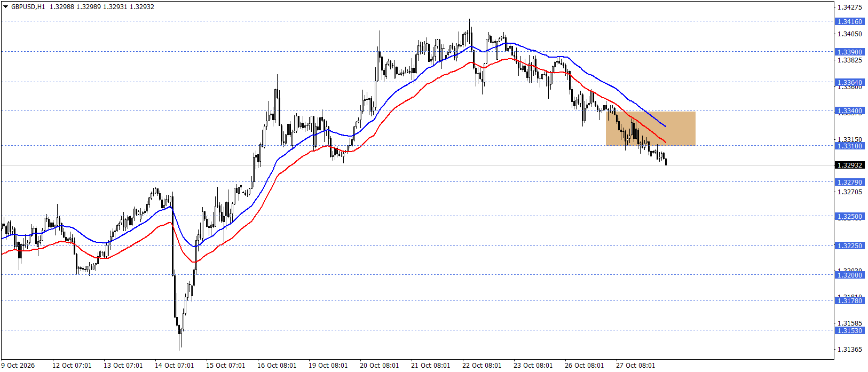The image size is (868, 372).
Task: Click the 1.32000 blue price level label
Action: [849, 275]
